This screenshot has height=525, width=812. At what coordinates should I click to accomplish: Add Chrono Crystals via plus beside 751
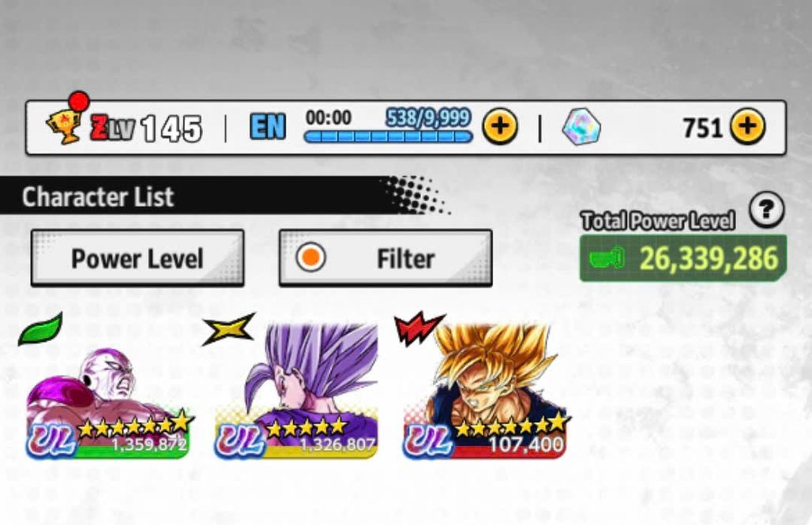[x=747, y=126]
